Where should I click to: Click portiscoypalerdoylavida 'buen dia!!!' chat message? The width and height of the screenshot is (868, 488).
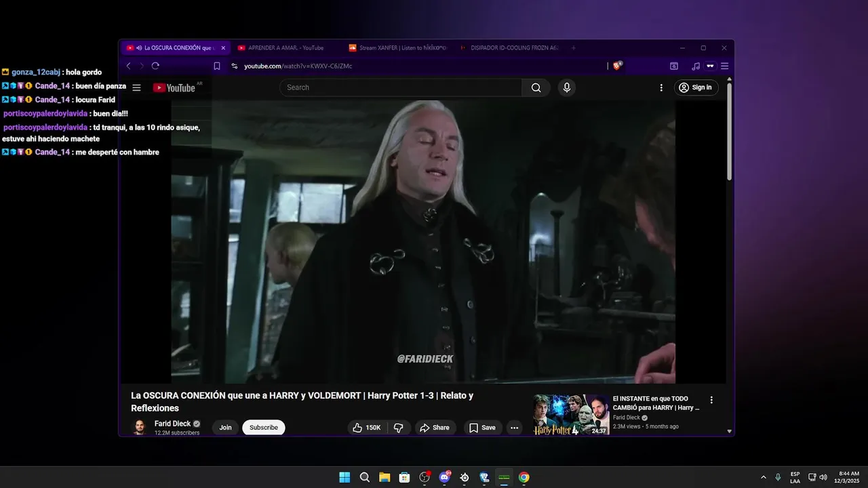[x=66, y=113]
